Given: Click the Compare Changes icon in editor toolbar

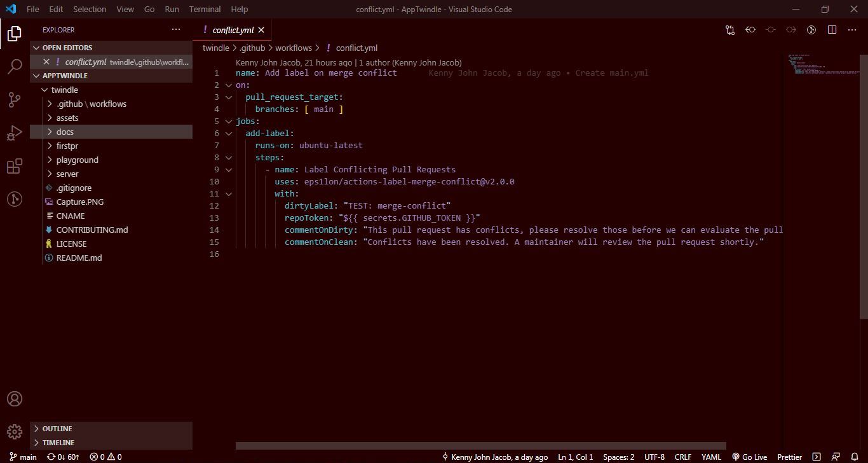Looking at the screenshot, I should pos(730,30).
